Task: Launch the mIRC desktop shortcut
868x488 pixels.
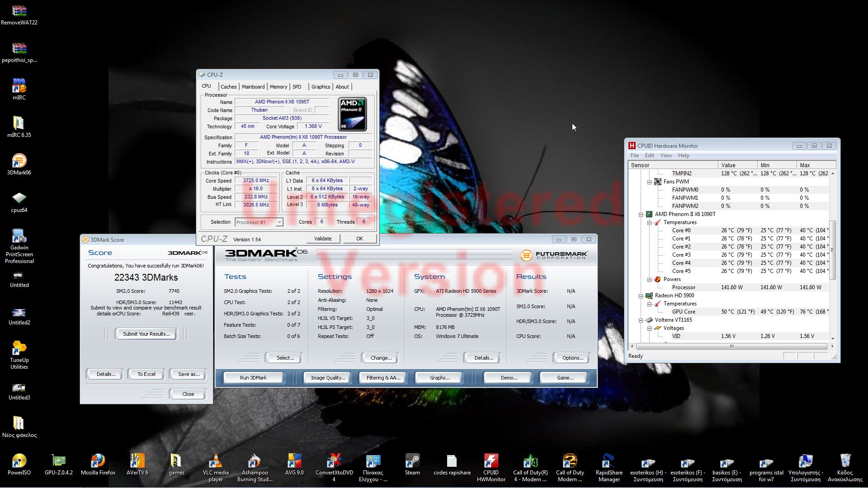Action: tap(19, 89)
